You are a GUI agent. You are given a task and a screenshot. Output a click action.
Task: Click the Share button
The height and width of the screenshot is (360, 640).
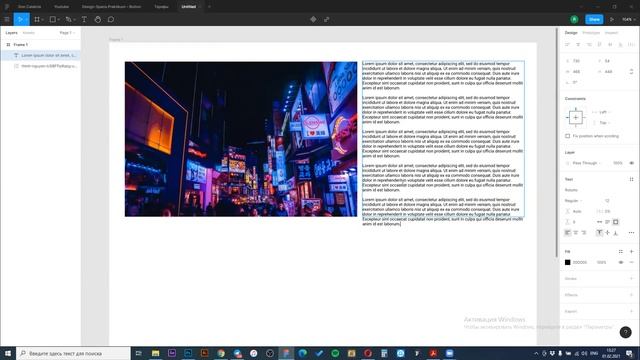tap(594, 19)
